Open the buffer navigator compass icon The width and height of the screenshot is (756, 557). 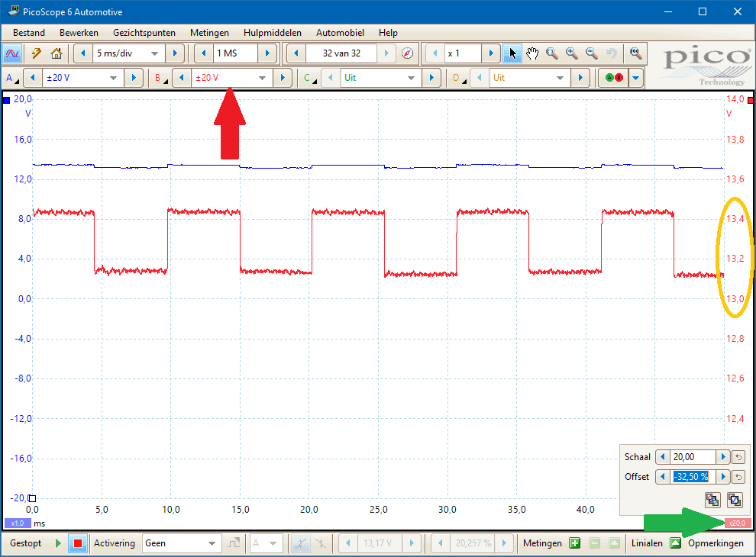(408, 53)
